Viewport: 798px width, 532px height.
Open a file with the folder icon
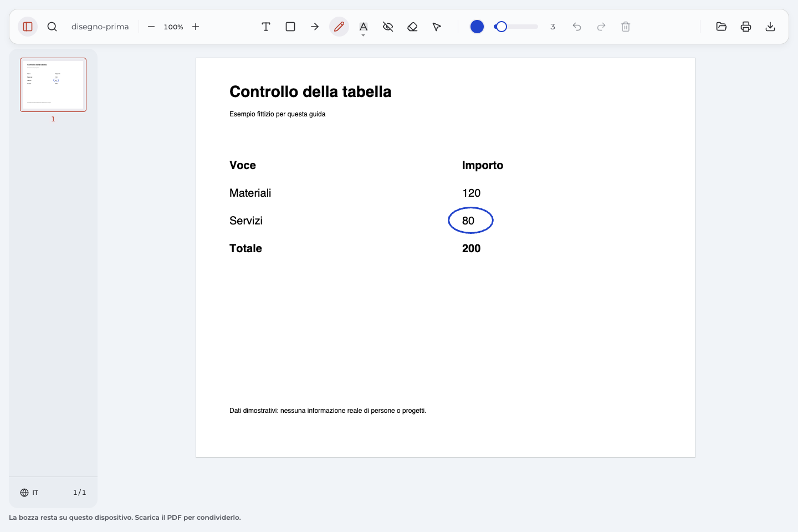click(x=722, y=27)
